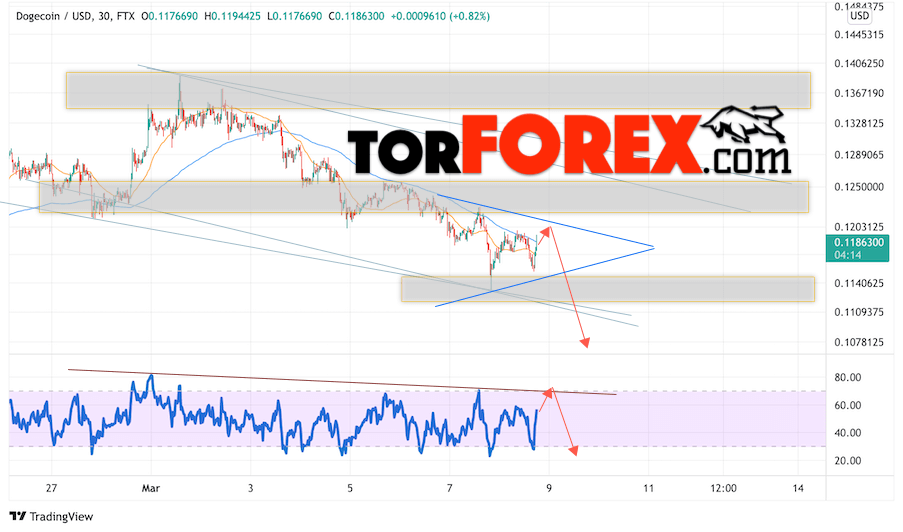The width and height of the screenshot is (903, 532).
Task: Click the date label 3 on time axis
Action: (x=250, y=488)
